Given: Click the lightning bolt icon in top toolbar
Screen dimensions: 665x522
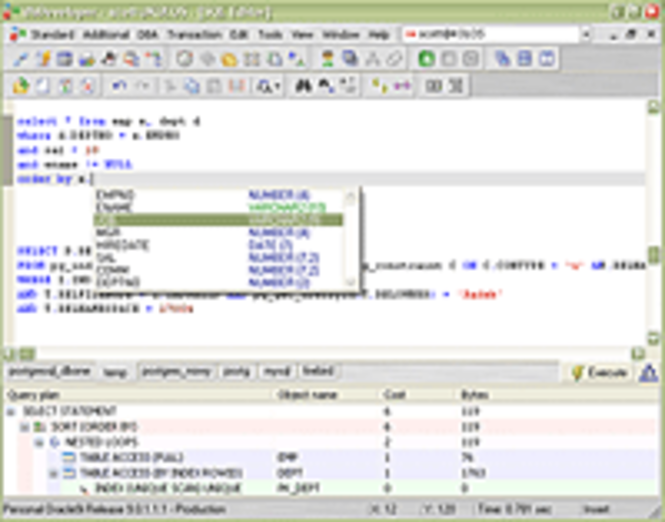Looking at the screenshot, I should [43, 59].
